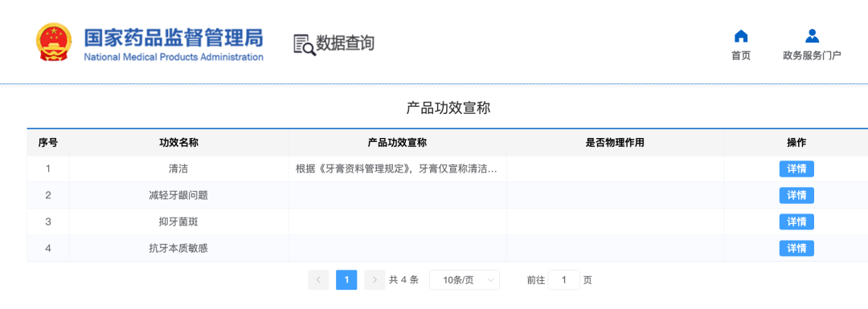The image size is (868, 309).
Task: Select page 1 in pagination
Action: (x=346, y=279)
